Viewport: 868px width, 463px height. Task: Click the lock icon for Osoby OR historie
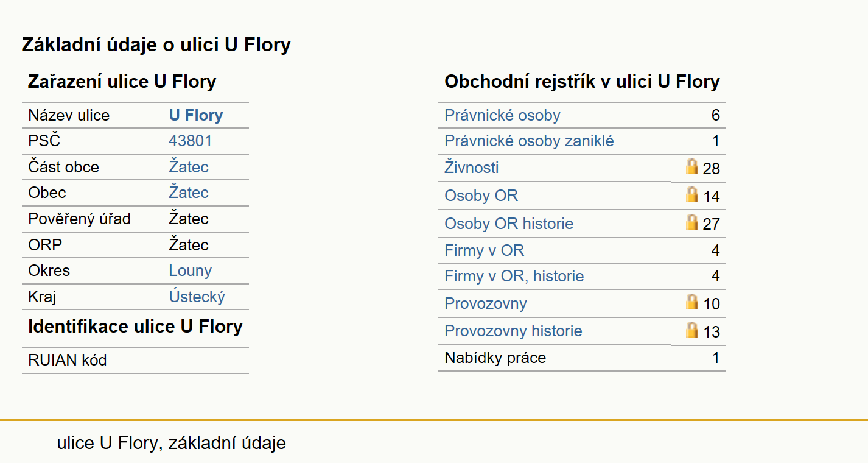691,222
